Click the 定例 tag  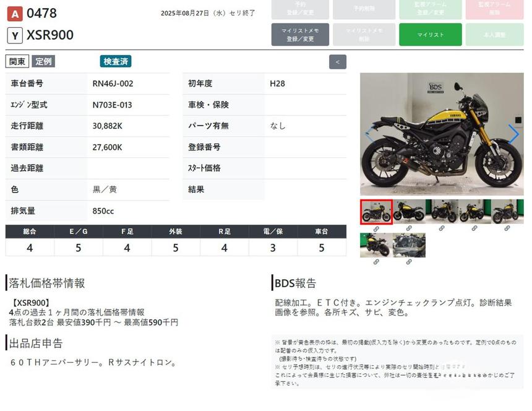click(x=43, y=61)
